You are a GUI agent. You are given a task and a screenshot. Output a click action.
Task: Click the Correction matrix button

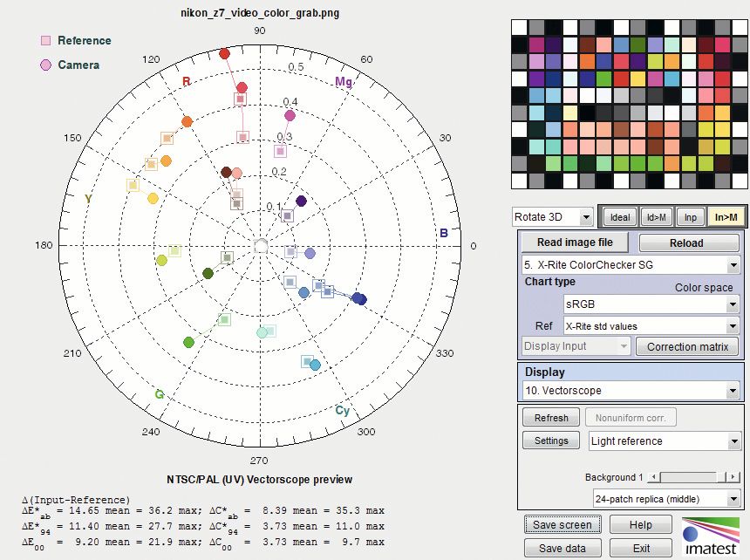pyautogui.click(x=688, y=346)
